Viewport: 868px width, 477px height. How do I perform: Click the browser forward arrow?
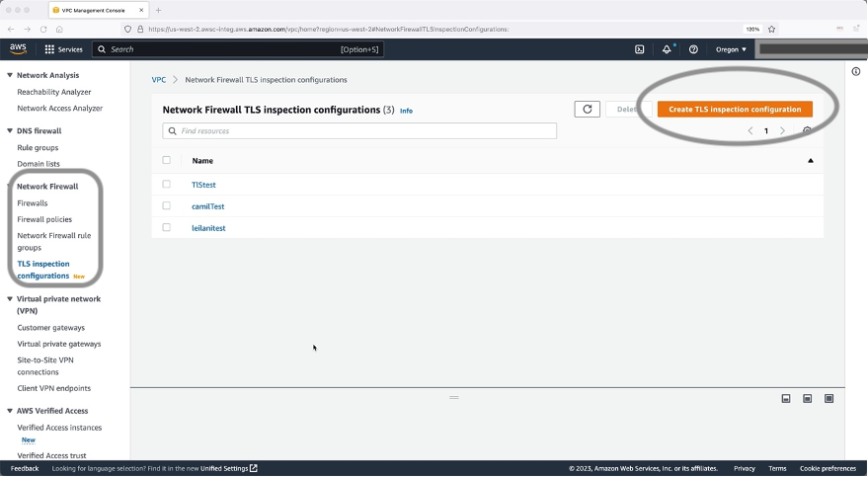coord(27,30)
